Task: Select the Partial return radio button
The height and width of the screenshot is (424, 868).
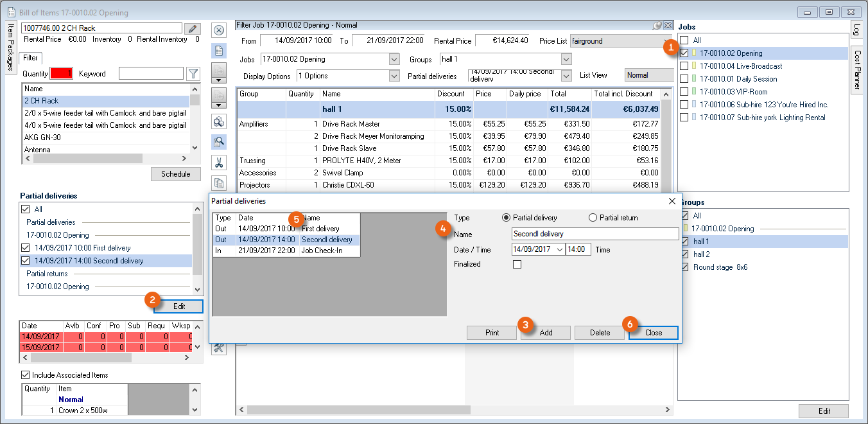Action: click(592, 218)
